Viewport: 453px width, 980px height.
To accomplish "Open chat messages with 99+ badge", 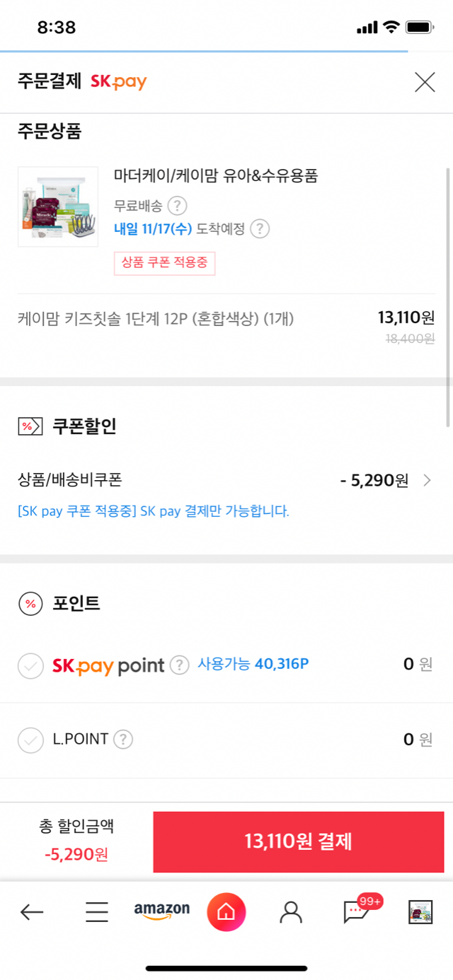I will [x=356, y=911].
